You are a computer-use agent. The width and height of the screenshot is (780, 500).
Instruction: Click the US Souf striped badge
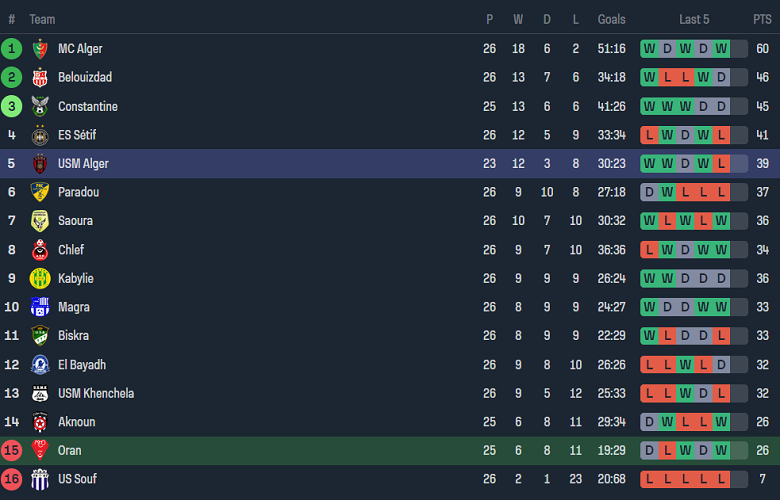pos(40,479)
